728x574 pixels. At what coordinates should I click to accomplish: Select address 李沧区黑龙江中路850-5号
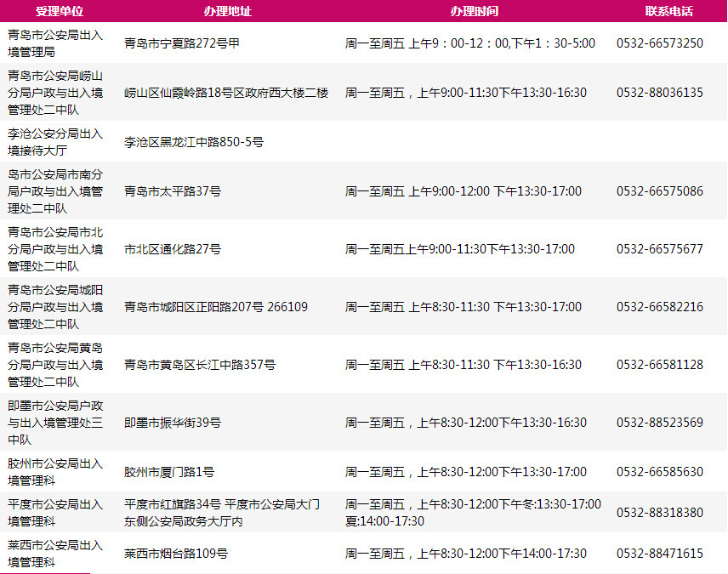click(x=194, y=142)
